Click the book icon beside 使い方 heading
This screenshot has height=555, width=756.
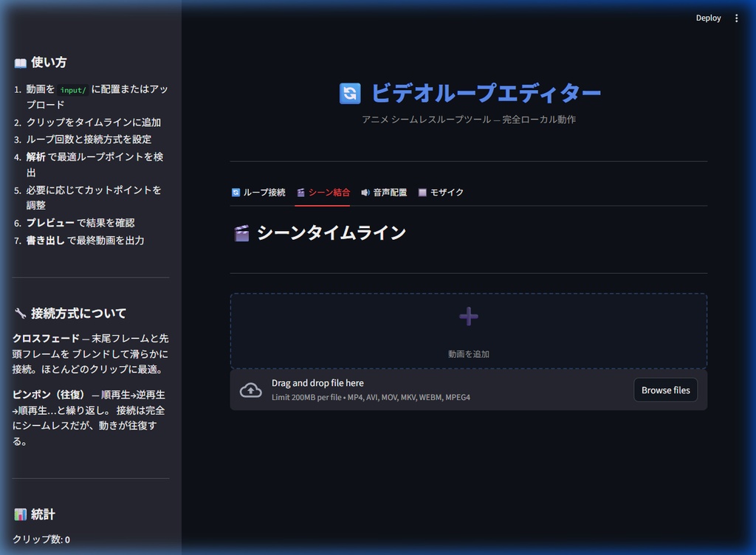point(20,63)
